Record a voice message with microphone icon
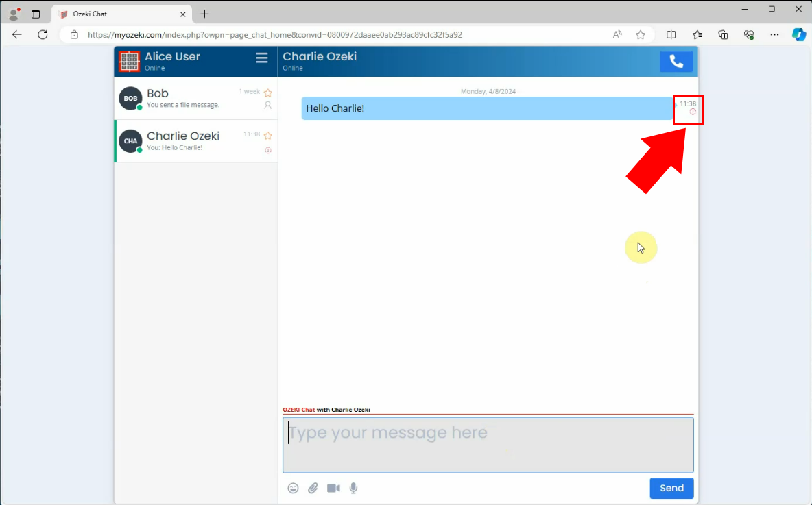This screenshot has height=505, width=812. tap(353, 488)
